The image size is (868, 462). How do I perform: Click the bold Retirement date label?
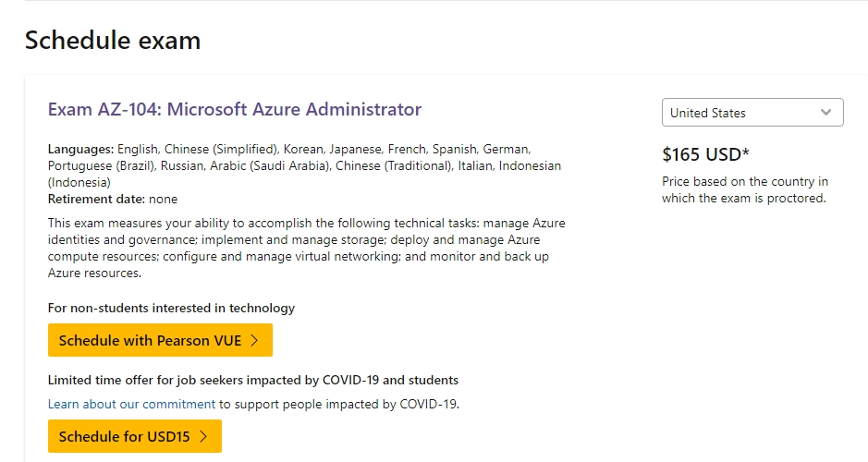click(96, 199)
